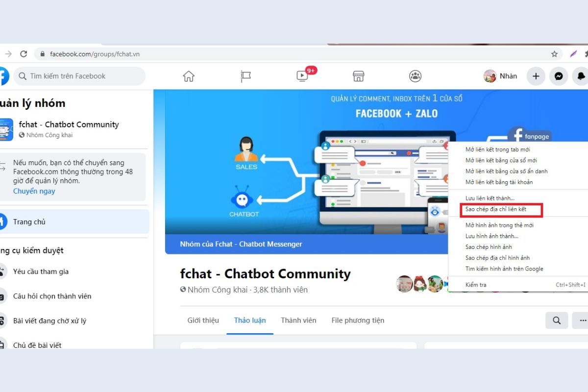Click the fchat - Chatbot Community heading below cover
588x392 pixels.
point(266,274)
